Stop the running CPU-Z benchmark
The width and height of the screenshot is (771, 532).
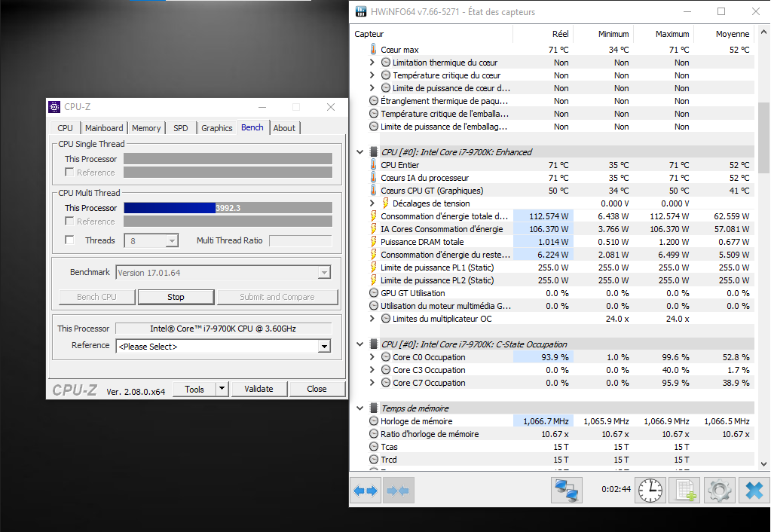(x=176, y=297)
